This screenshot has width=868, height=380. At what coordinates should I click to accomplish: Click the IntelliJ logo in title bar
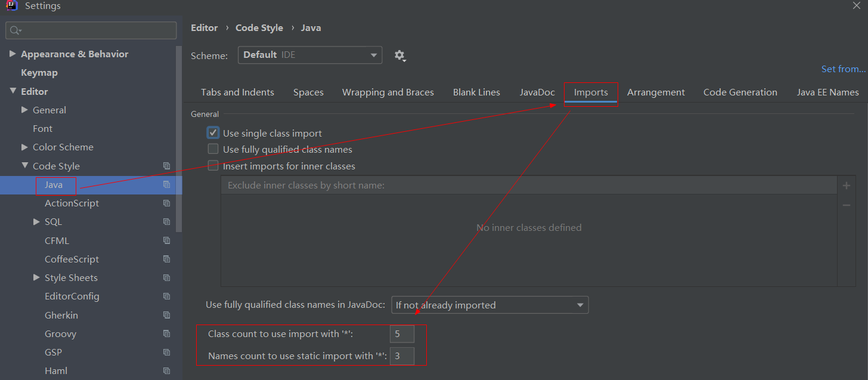click(x=11, y=6)
